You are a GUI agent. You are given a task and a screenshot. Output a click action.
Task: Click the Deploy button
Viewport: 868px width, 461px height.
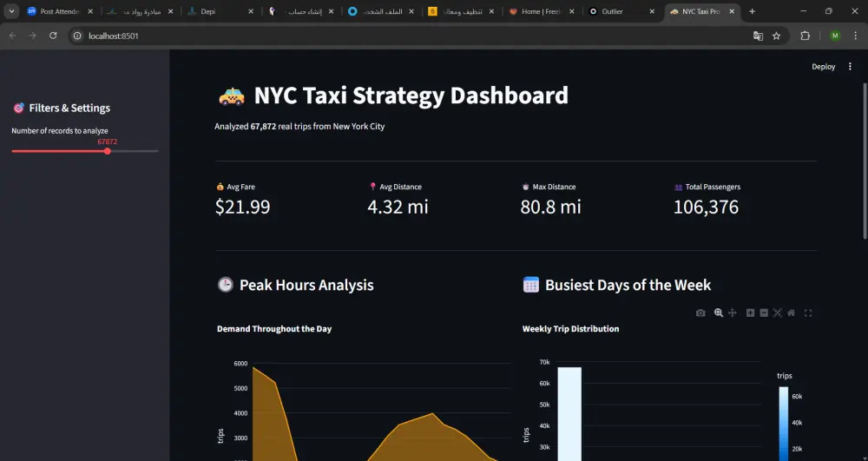[823, 66]
